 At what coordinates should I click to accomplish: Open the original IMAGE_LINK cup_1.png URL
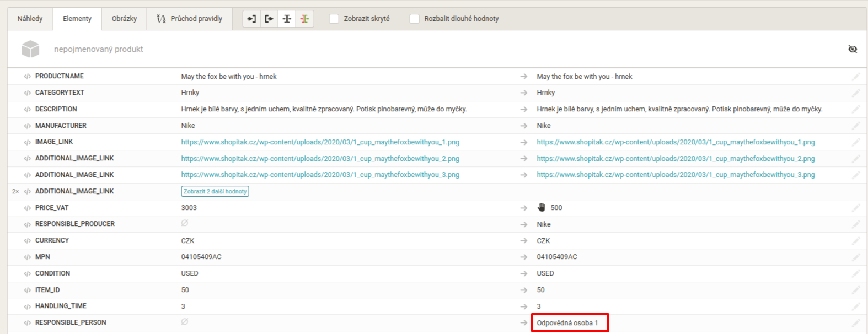(x=320, y=142)
